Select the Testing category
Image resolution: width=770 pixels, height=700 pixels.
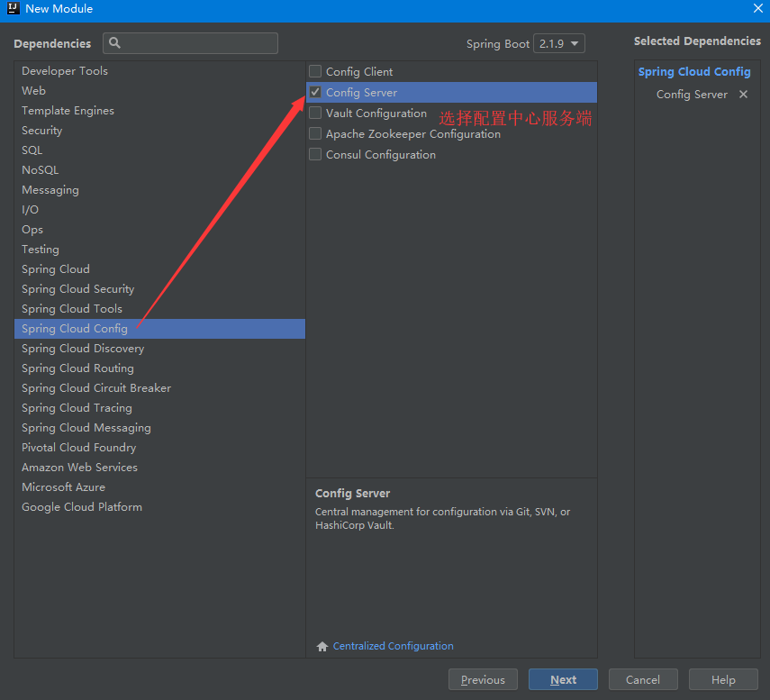[159, 249]
